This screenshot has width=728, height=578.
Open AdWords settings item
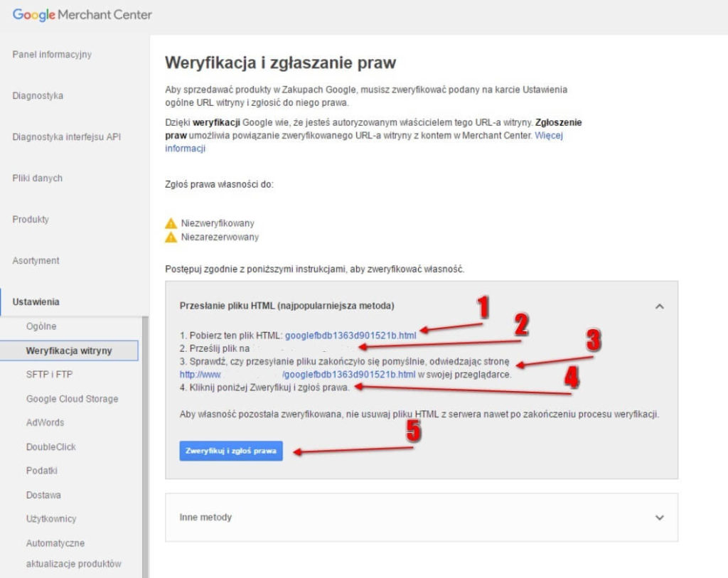point(45,422)
